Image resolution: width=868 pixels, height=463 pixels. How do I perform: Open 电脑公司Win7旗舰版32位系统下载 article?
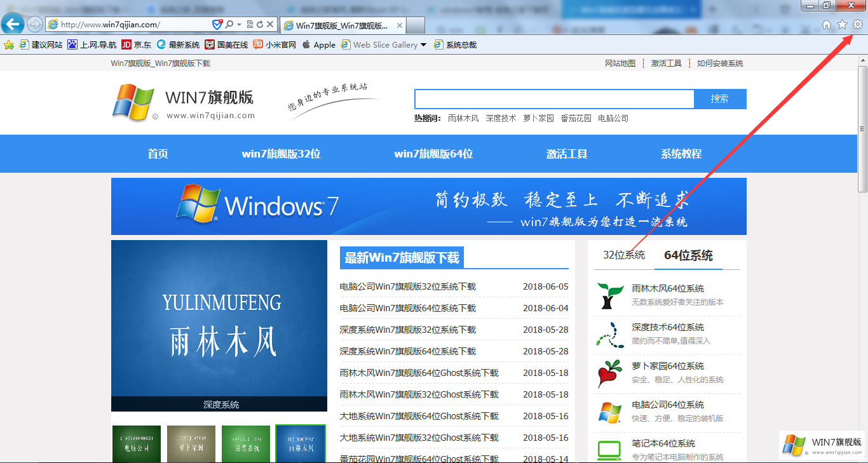coord(408,286)
